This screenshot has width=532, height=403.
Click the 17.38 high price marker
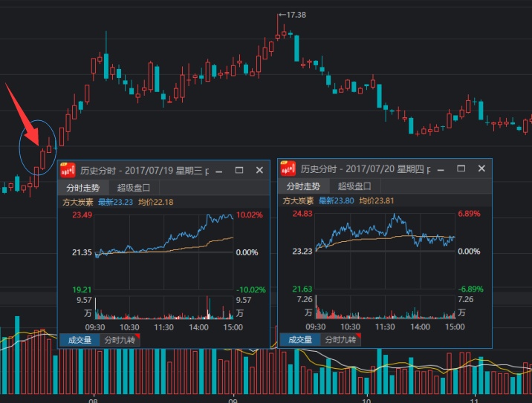pyautogui.click(x=296, y=15)
